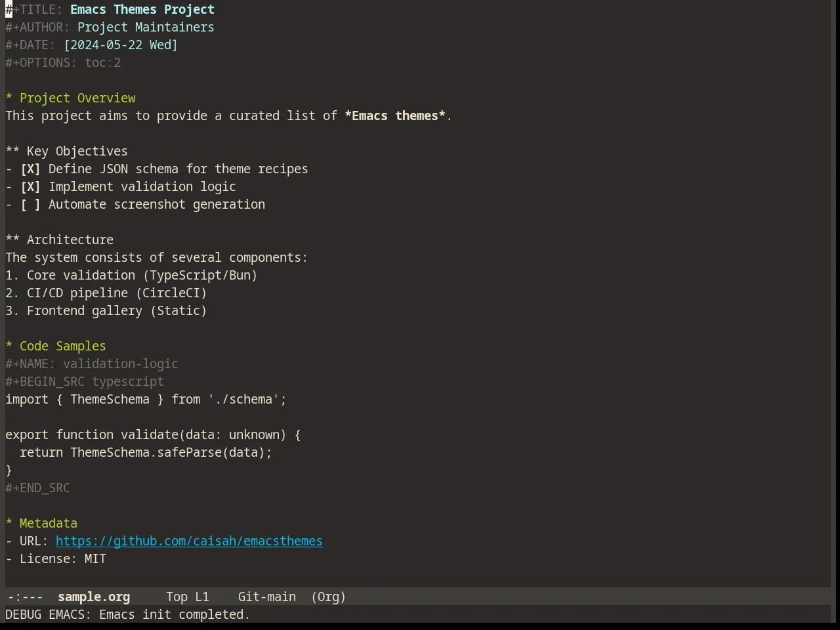Click the '#+TITLE:' keyword
The width and height of the screenshot is (840, 630).
click(x=34, y=9)
